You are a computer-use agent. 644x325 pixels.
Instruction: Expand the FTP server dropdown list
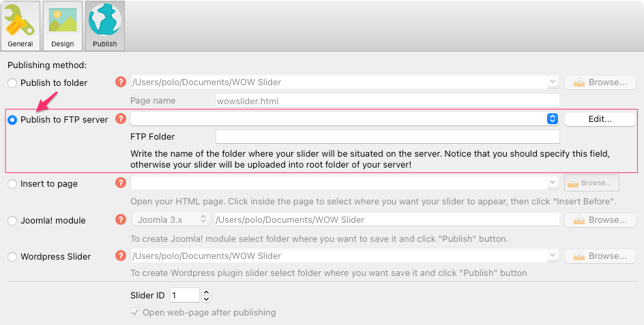(552, 119)
